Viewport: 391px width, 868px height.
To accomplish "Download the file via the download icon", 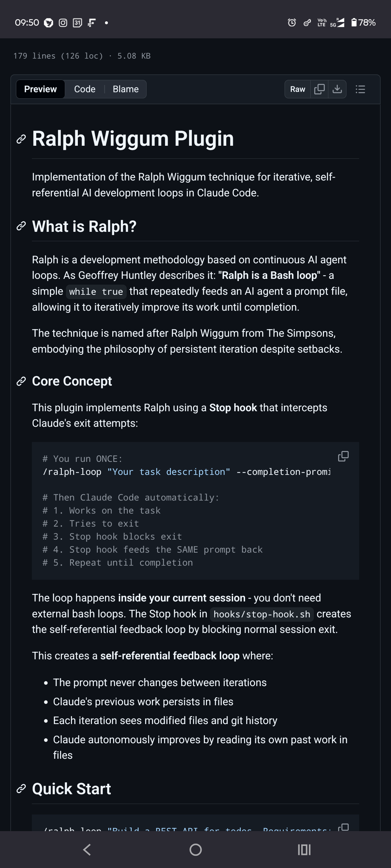I will point(337,89).
